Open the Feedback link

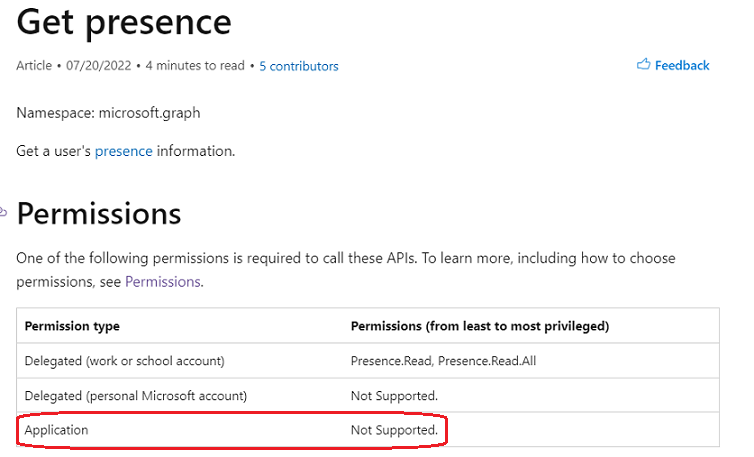(x=682, y=65)
